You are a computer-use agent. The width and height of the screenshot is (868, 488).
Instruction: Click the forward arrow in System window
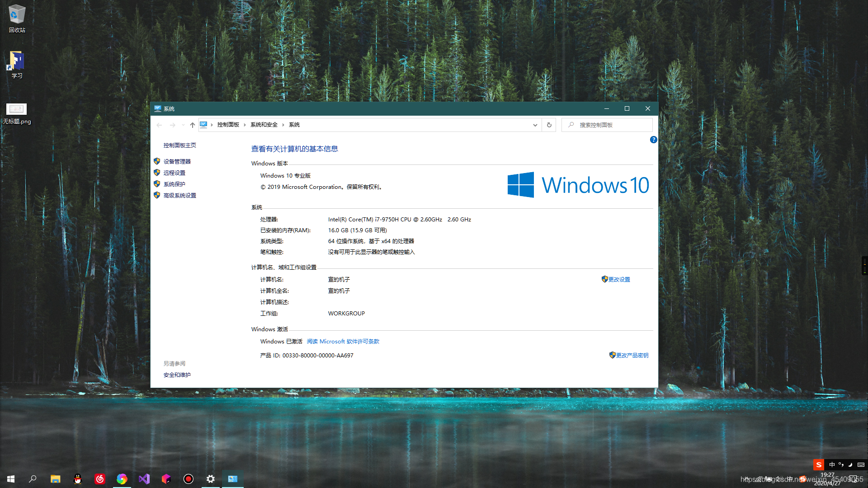172,125
